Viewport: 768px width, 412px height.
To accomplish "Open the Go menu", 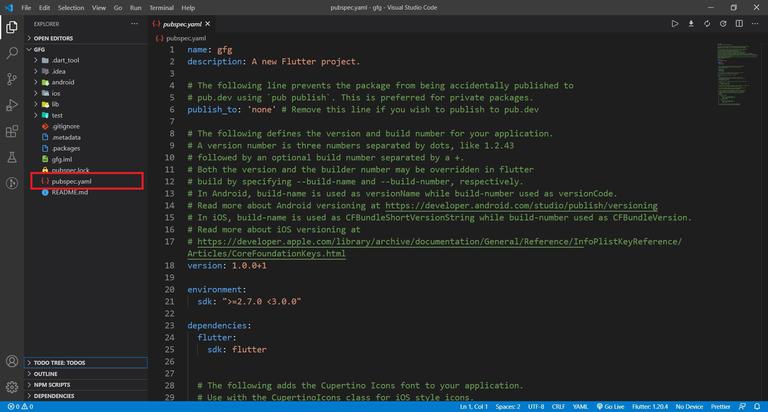I will [118, 8].
